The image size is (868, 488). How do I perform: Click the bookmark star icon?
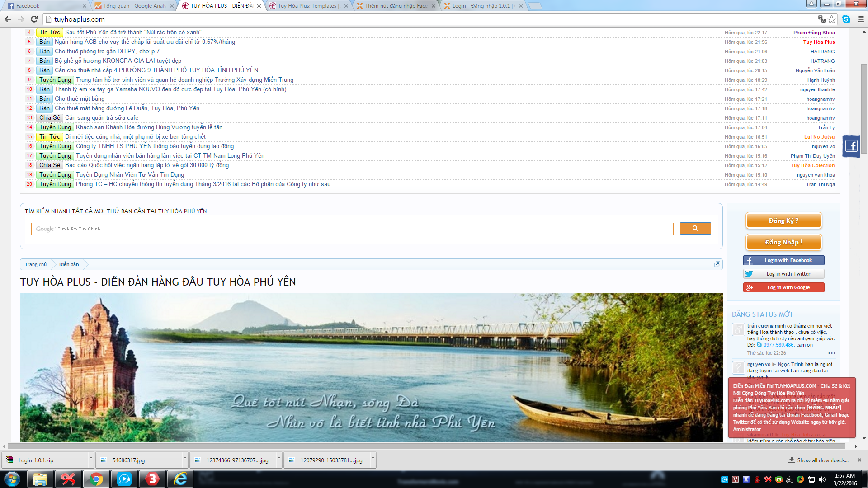(832, 19)
